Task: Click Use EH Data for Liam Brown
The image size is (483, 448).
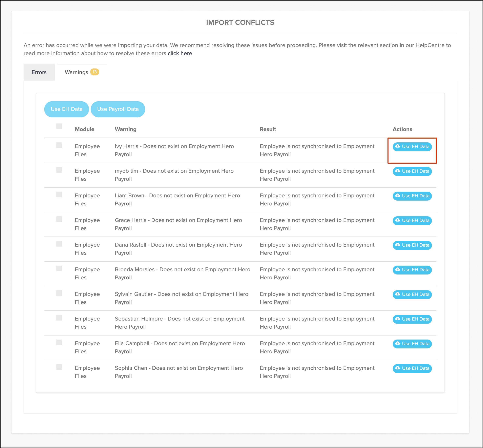Action: point(412,196)
